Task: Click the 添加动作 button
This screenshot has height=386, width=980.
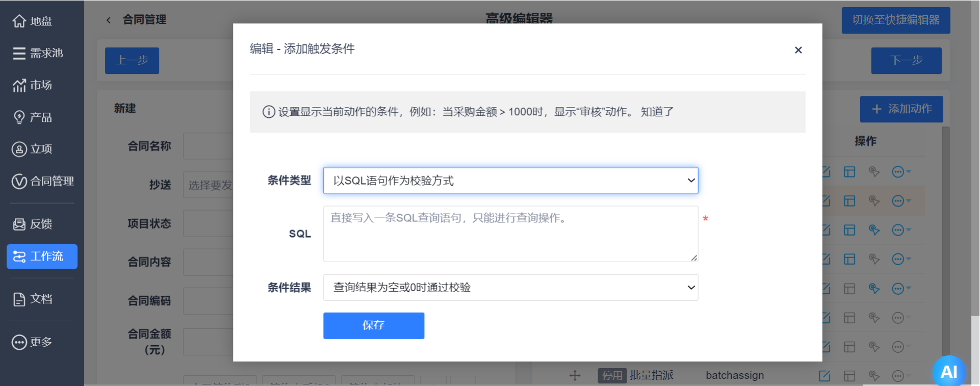Action: point(901,109)
